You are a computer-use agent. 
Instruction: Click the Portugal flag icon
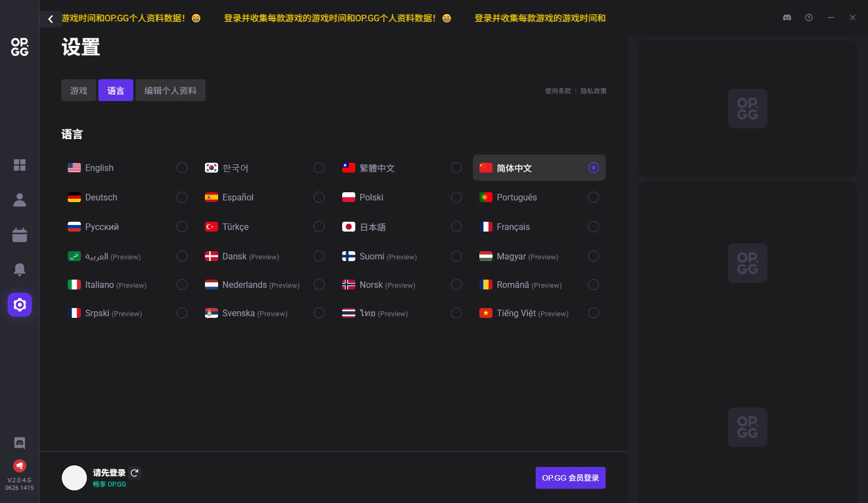[x=486, y=197]
